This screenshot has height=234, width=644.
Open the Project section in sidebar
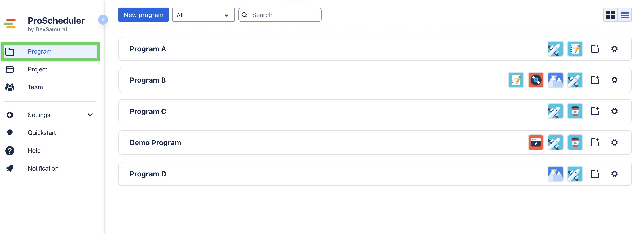pyautogui.click(x=37, y=69)
